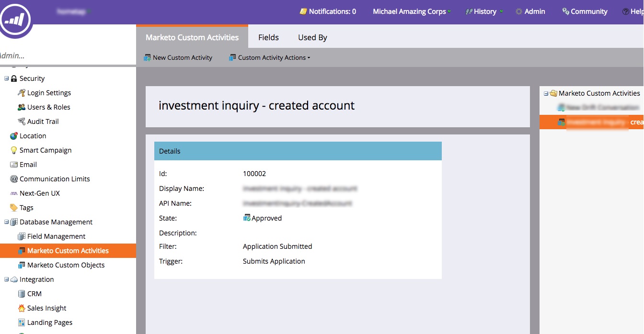644x334 pixels.
Task: Open the Custom Activity Actions dropdown
Action: tap(270, 58)
